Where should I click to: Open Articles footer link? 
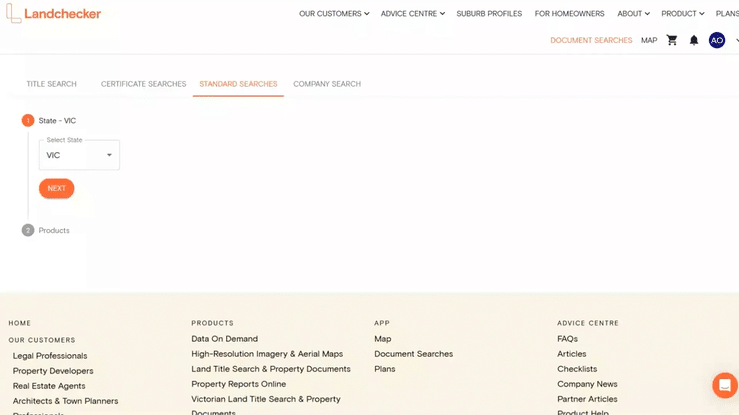572,354
